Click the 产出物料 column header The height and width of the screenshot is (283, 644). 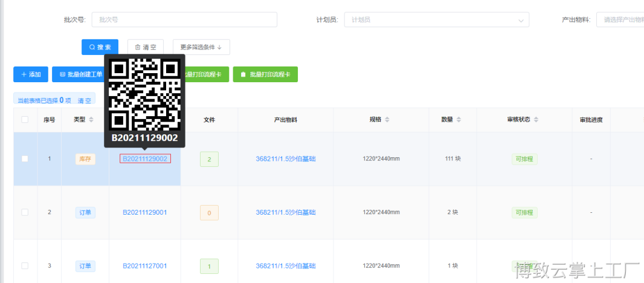(286, 120)
